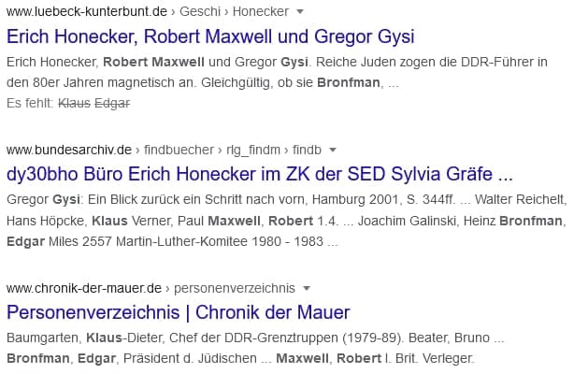
Task: Click the struck-through missing term Edgar
Action: click(112, 103)
